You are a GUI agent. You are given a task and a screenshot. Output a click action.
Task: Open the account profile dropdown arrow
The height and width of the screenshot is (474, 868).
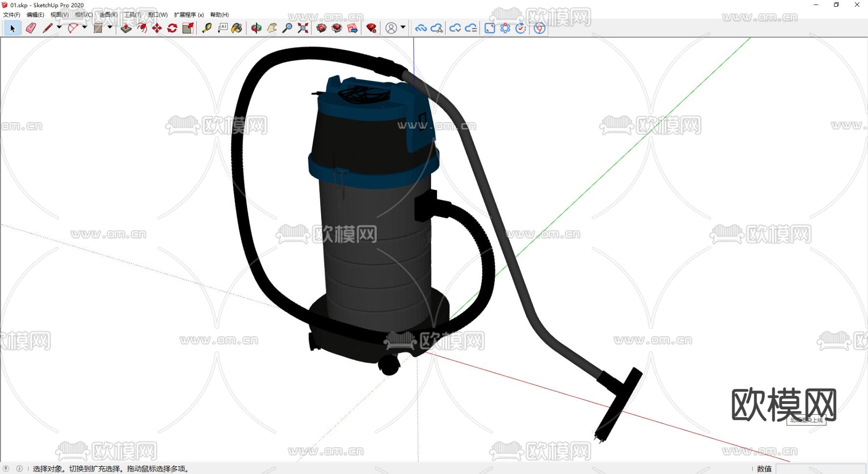(x=403, y=27)
